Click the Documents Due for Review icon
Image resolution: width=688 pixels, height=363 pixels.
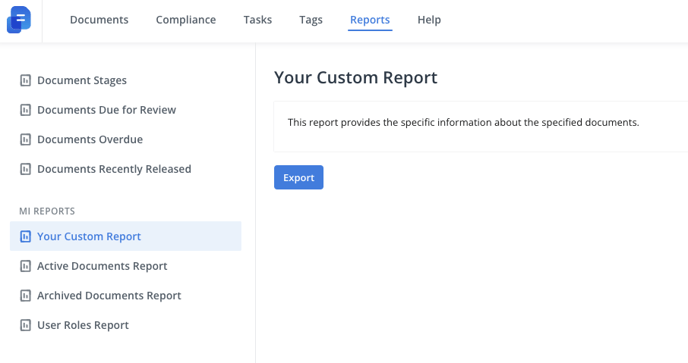coord(25,110)
